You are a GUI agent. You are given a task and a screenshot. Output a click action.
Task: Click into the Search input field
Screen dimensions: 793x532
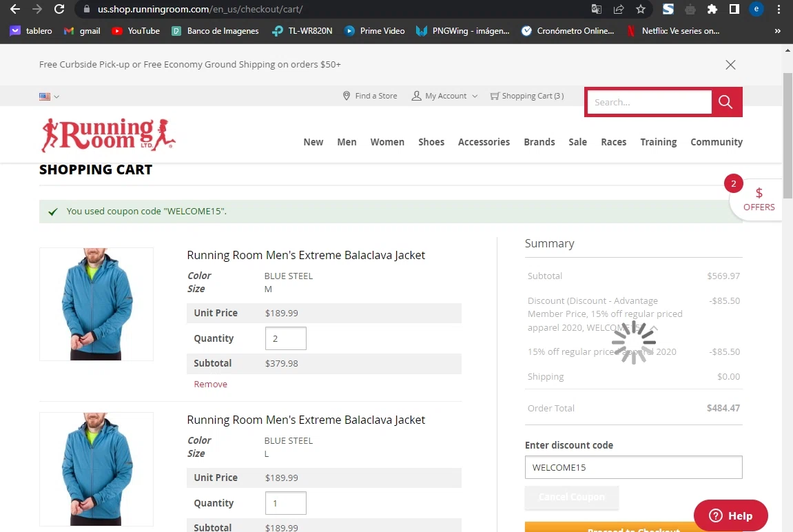coord(650,102)
